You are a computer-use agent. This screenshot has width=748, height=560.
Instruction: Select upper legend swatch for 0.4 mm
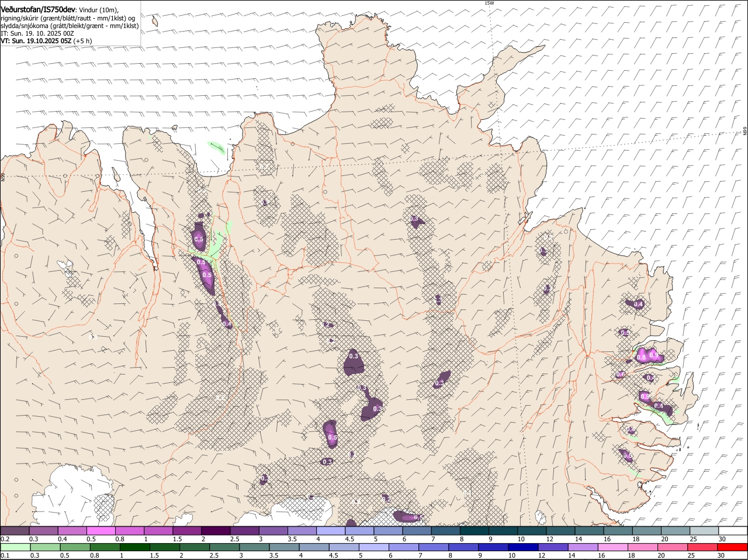pyautogui.click(x=72, y=530)
